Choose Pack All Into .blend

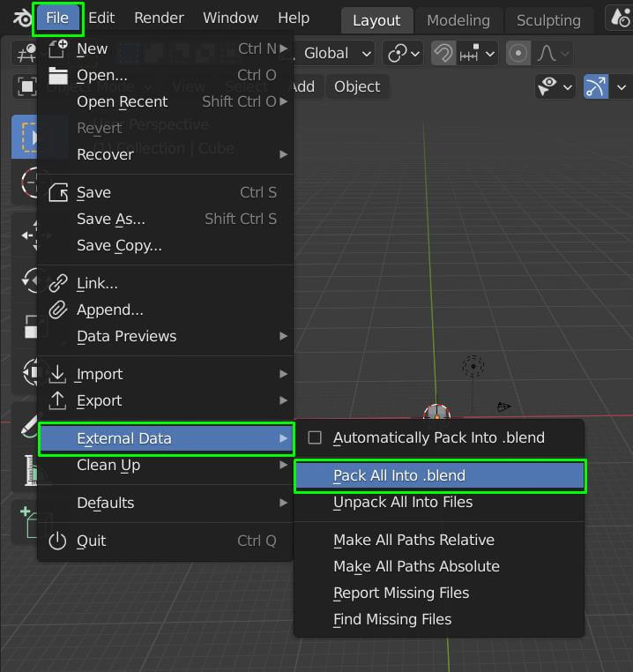pyautogui.click(x=399, y=475)
